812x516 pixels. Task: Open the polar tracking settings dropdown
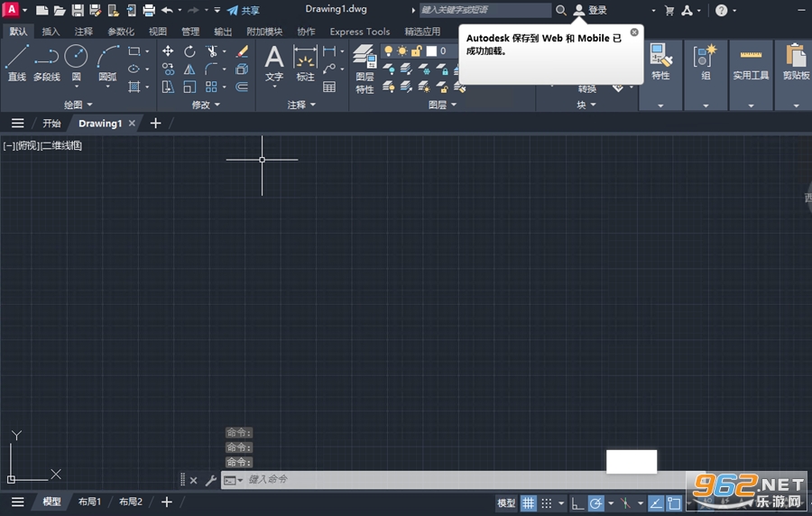(611, 502)
